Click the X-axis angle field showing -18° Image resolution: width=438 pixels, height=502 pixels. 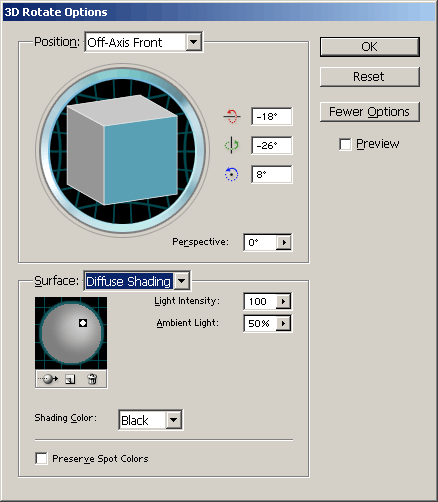[x=272, y=116]
